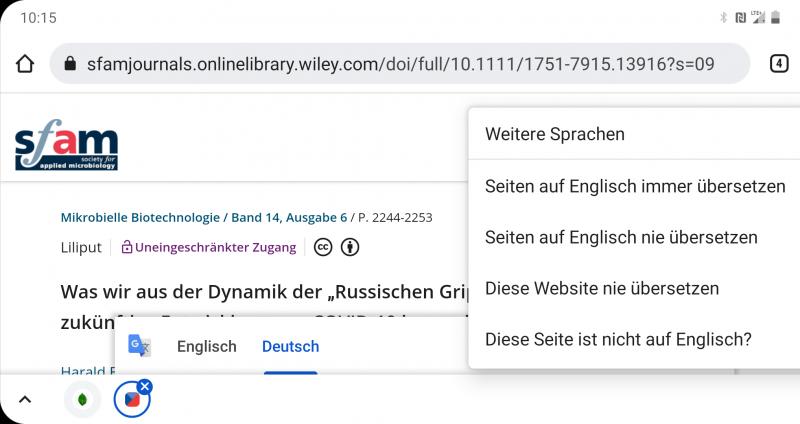Screen dimensions: 800x424
Task: Tap the CC attribution person icon
Action: (x=349, y=247)
